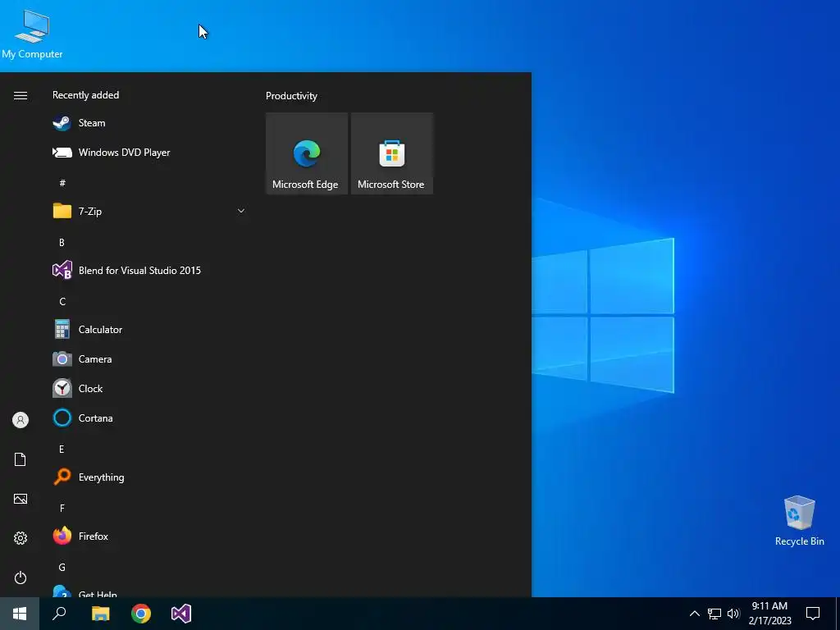Viewport: 840px width, 630px height.
Task: Expand the Start menu hamburger button
Action: 21,95
